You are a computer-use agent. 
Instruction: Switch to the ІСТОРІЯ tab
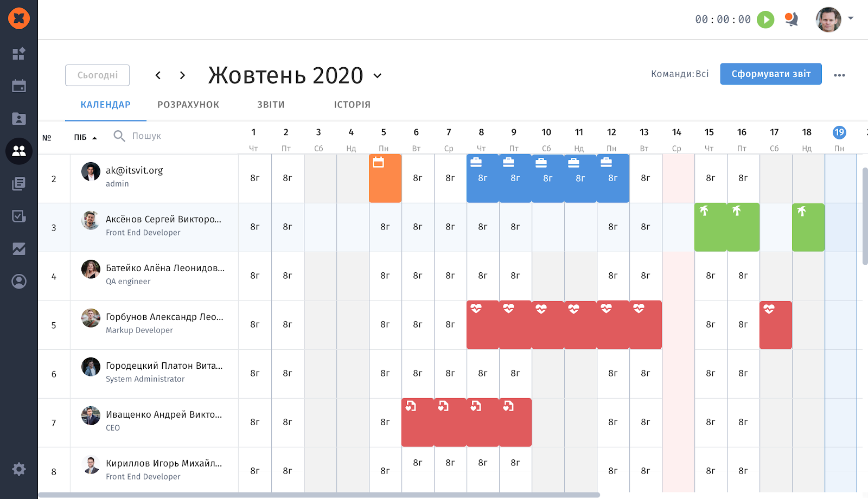click(352, 105)
